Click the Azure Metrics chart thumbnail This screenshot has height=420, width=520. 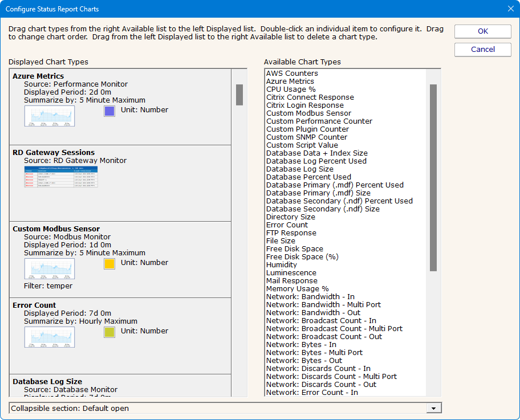pos(49,116)
